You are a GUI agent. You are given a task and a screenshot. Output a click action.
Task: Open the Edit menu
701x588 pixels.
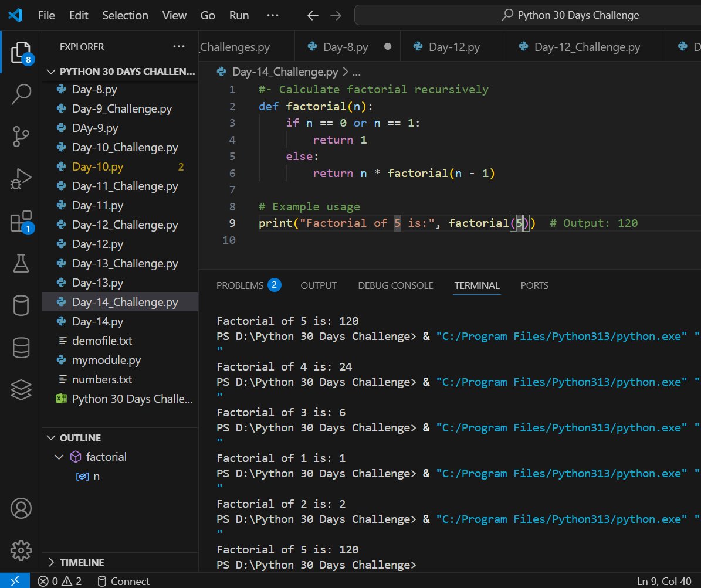pyautogui.click(x=79, y=15)
